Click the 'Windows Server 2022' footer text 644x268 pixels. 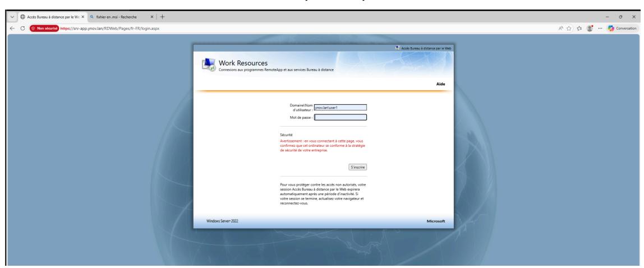(x=222, y=221)
